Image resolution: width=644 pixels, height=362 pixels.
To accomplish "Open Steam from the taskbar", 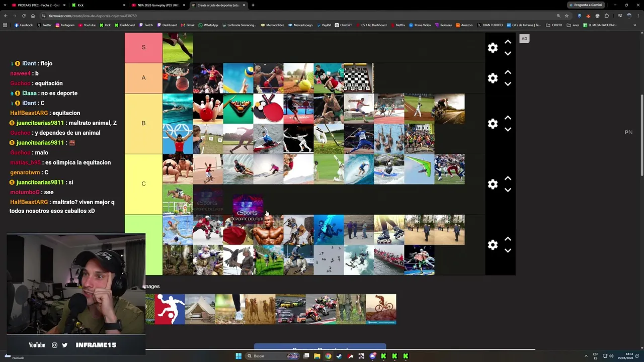I will click(339, 356).
